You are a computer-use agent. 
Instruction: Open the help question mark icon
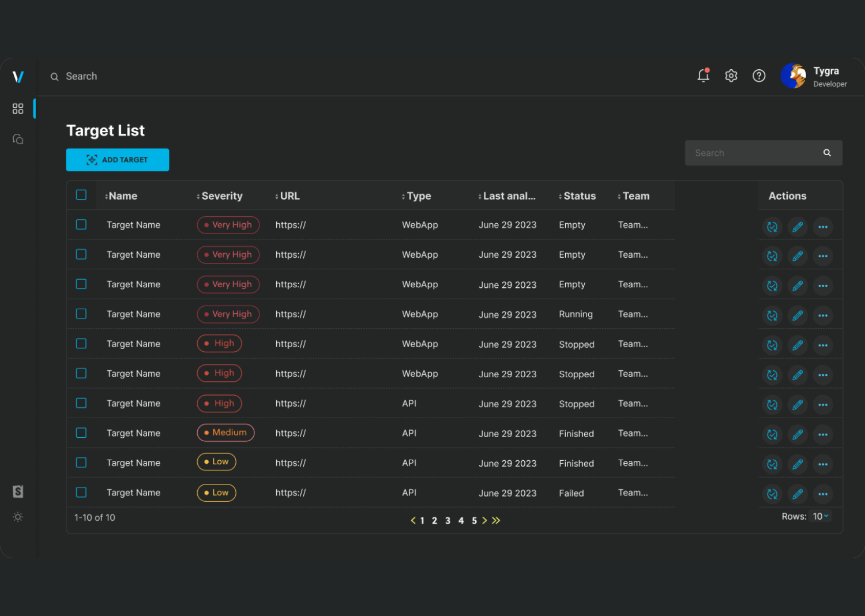click(759, 76)
